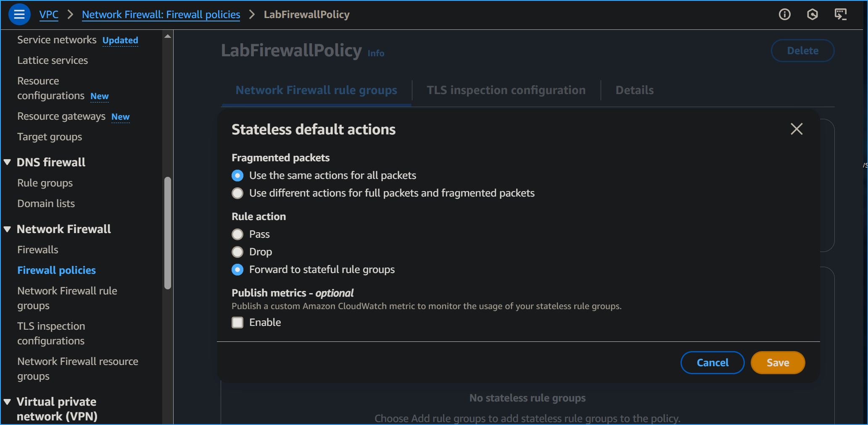Screen dimensions: 868x425
Task: Collapse the Network Firewall section
Action: point(7,229)
